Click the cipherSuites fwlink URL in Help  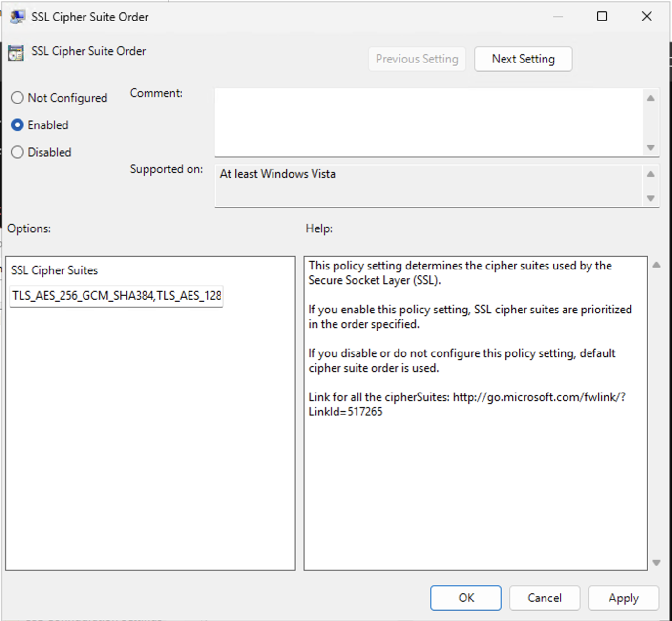point(467,404)
